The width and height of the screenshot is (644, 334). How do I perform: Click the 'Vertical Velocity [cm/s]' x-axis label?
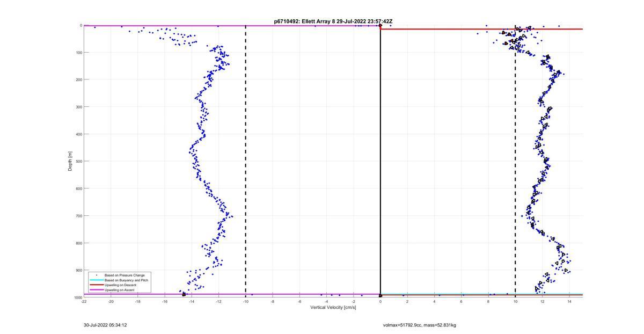pos(333,308)
